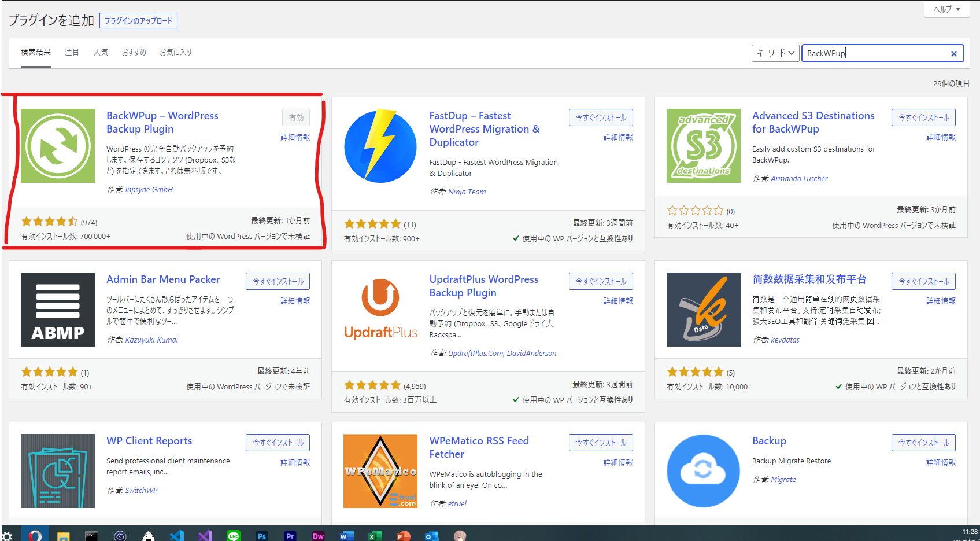Click the プラグインのアップロード button
The image size is (980, 541).
[138, 21]
